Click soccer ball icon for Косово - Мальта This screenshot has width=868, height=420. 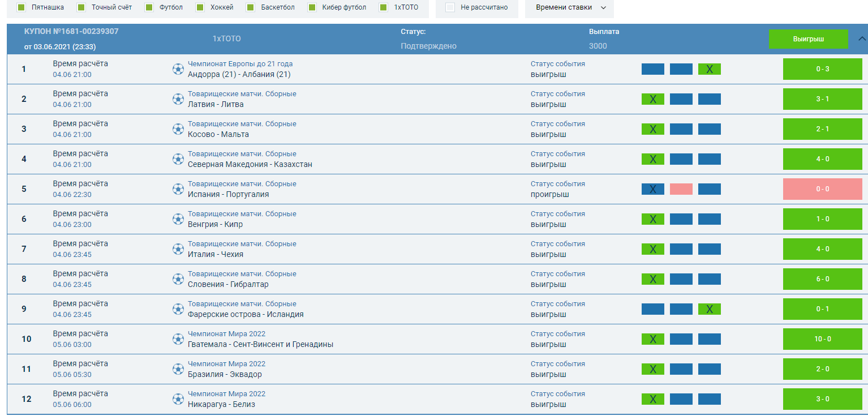(x=178, y=129)
